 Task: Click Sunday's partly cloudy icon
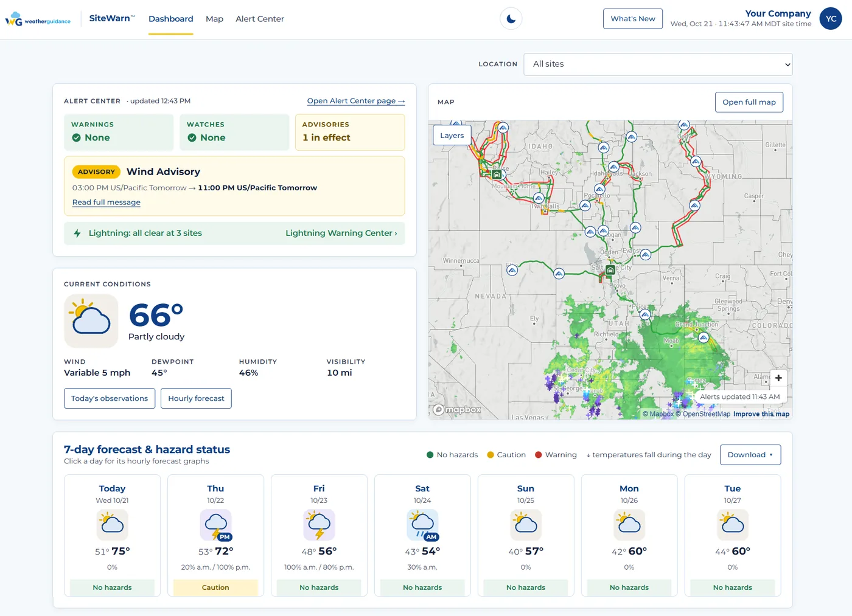pyautogui.click(x=526, y=525)
